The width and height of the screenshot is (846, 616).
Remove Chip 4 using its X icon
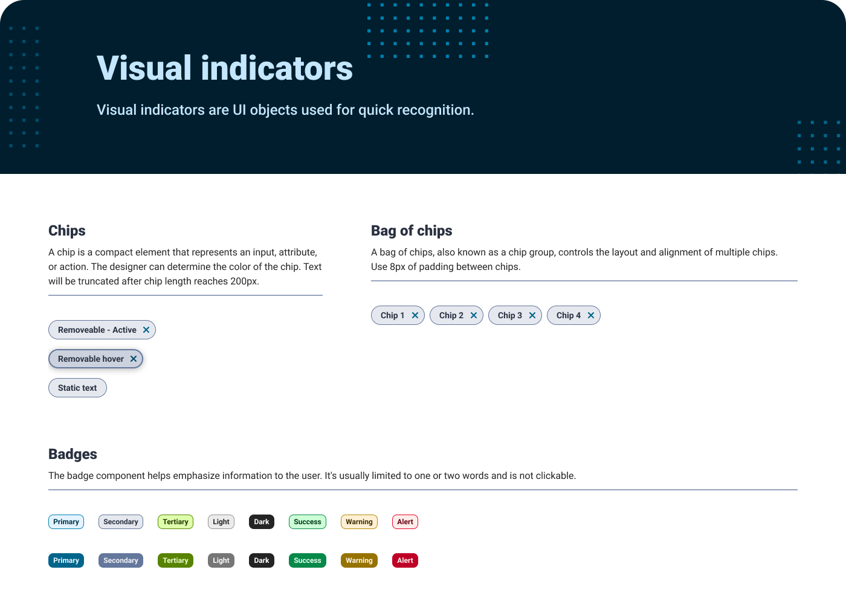pyautogui.click(x=591, y=315)
